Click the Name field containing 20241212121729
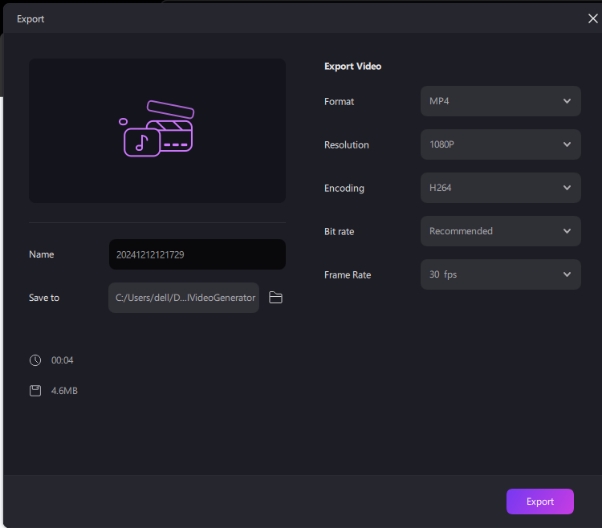The height and width of the screenshot is (528, 602). tap(196, 254)
